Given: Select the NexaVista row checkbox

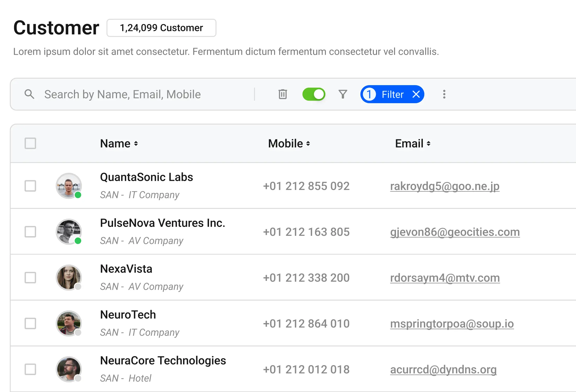Looking at the screenshot, I should (x=30, y=277).
